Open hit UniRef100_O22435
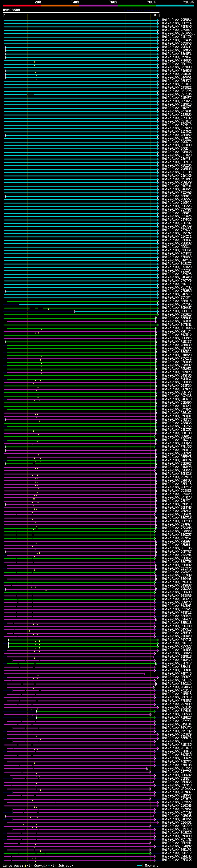Screen dimensions: 197x868 177,40
